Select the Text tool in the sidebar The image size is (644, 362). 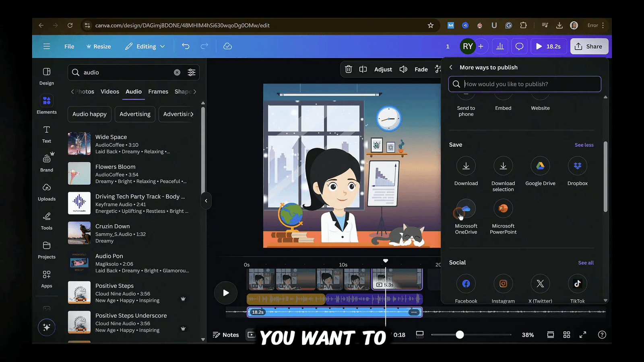coord(46,134)
